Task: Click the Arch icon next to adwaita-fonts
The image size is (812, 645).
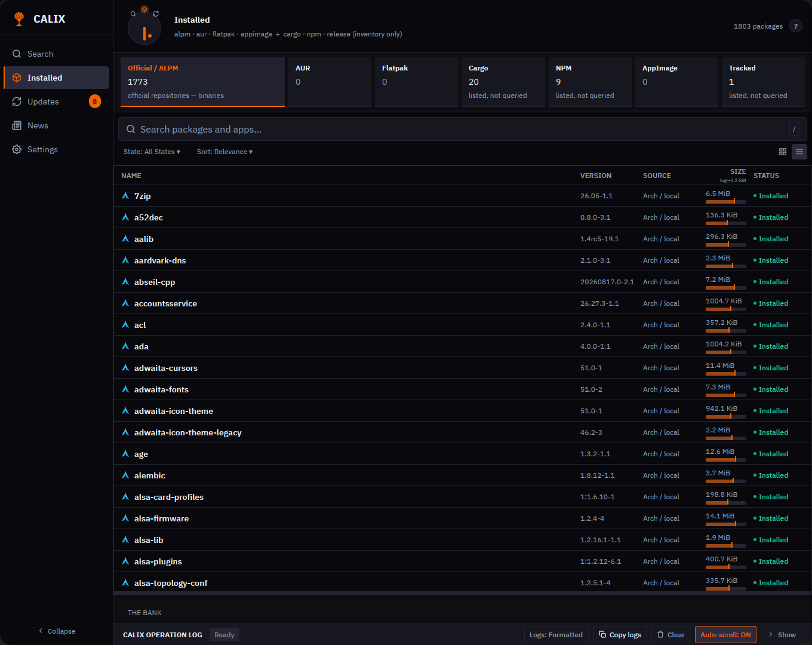Action: (x=125, y=389)
